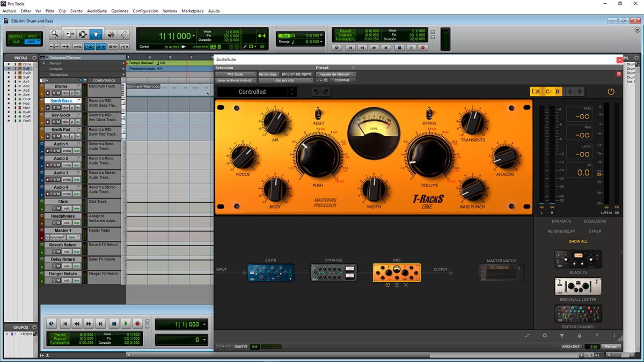Click the T-RackS routing curve icon
This screenshot has height=362, width=644.
[528, 335]
